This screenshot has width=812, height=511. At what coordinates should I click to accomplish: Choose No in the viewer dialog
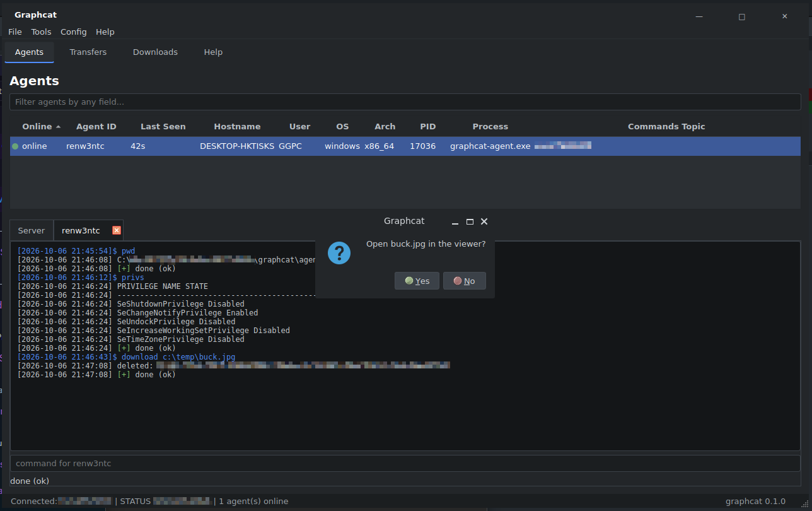click(x=465, y=281)
